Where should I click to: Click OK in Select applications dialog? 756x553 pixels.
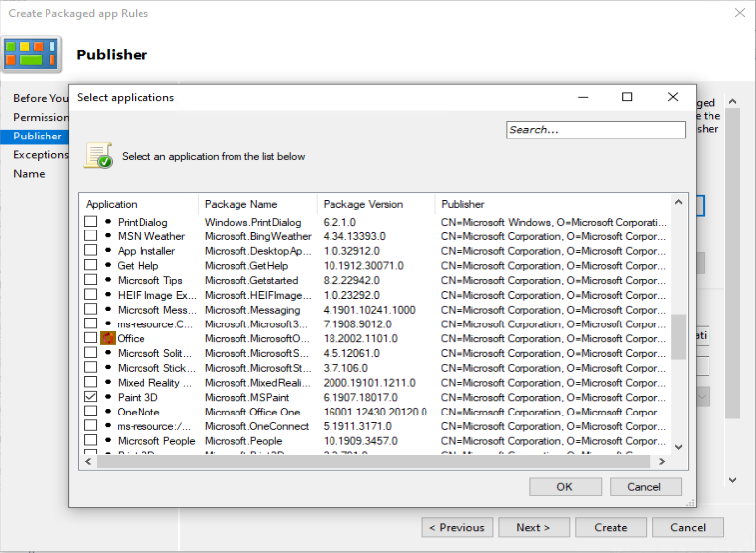tap(565, 487)
